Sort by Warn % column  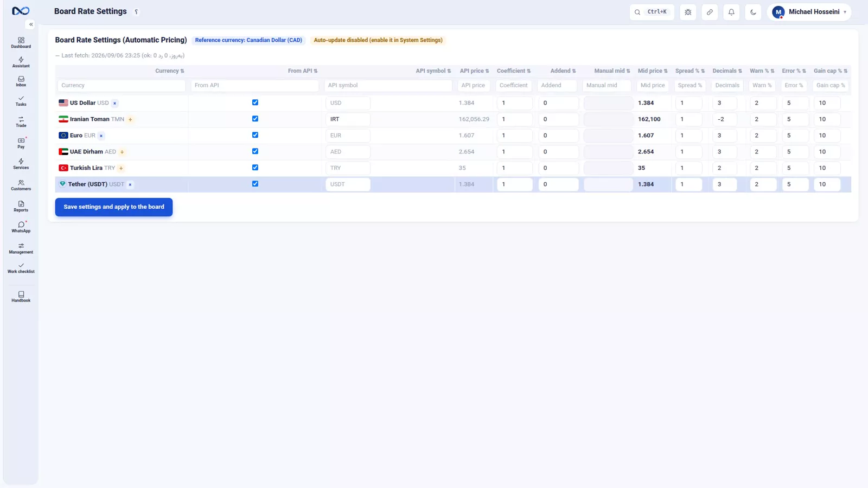coord(762,71)
